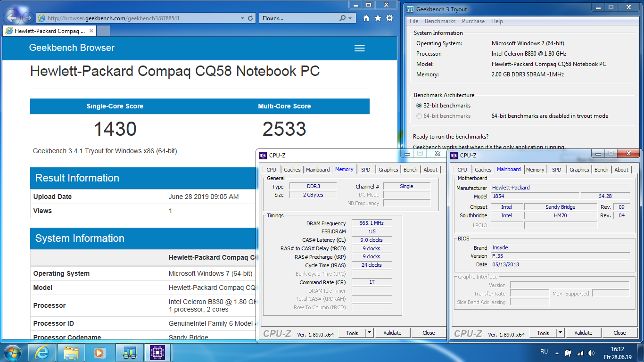
Task: Open Tools dropdown arrow in CPU-Z Mainboard window
Action: click(560, 333)
